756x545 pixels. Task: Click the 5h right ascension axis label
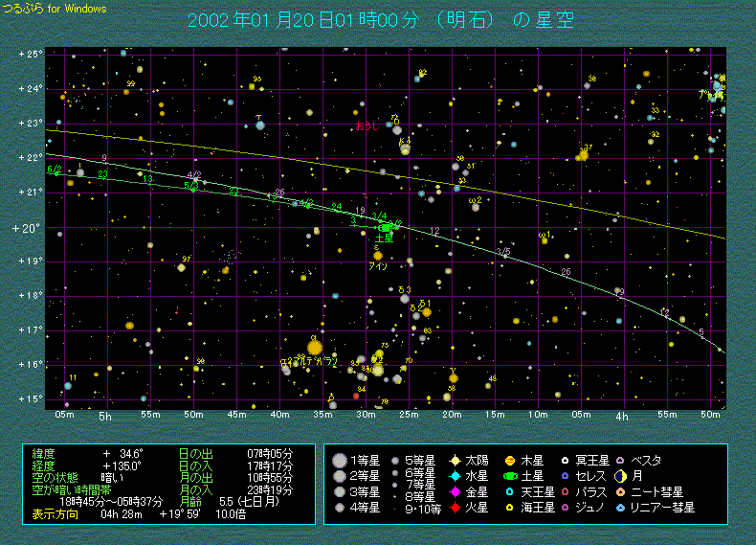(x=105, y=418)
